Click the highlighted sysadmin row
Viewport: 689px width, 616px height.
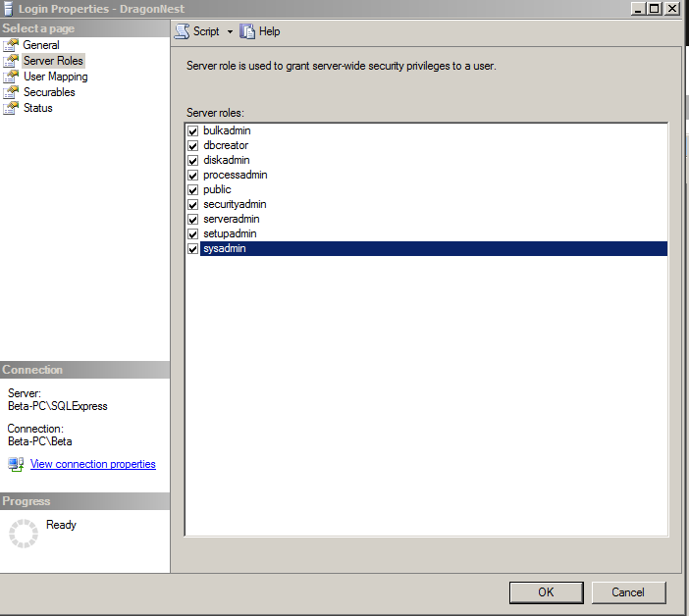click(x=434, y=248)
